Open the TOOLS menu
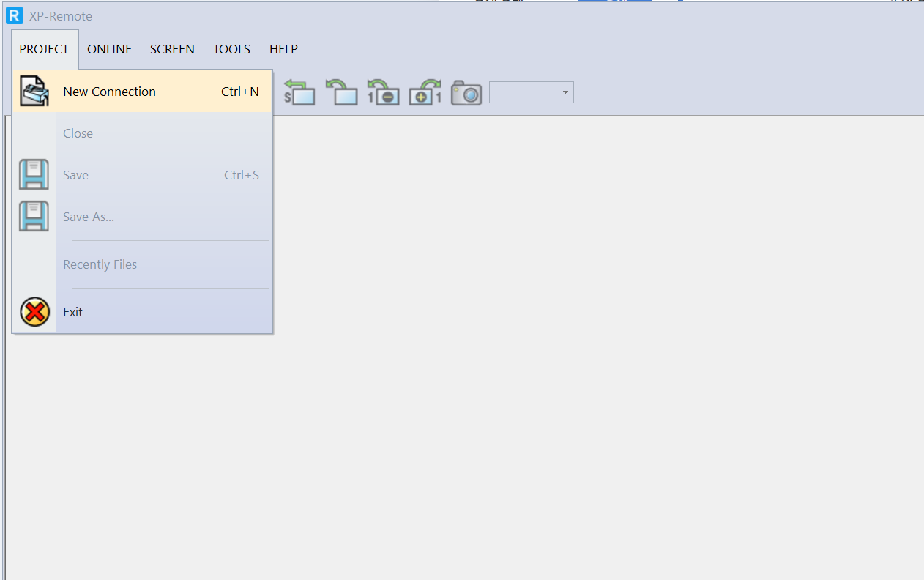The width and height of the screenshot is (924, 580). pyautogui.click(x=231, y=49)
